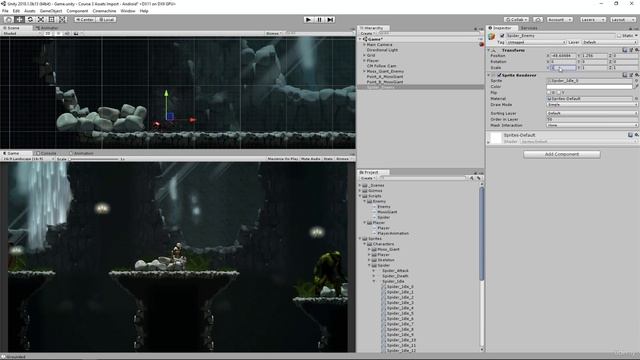Click Create in the Project panel

pyautogui.click(x=368, y=178)
